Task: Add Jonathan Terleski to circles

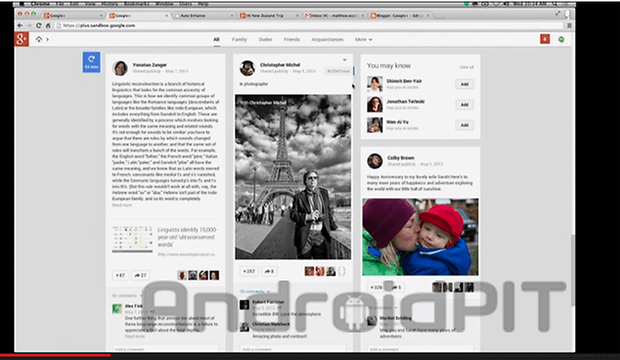Action: coord(464,104)
